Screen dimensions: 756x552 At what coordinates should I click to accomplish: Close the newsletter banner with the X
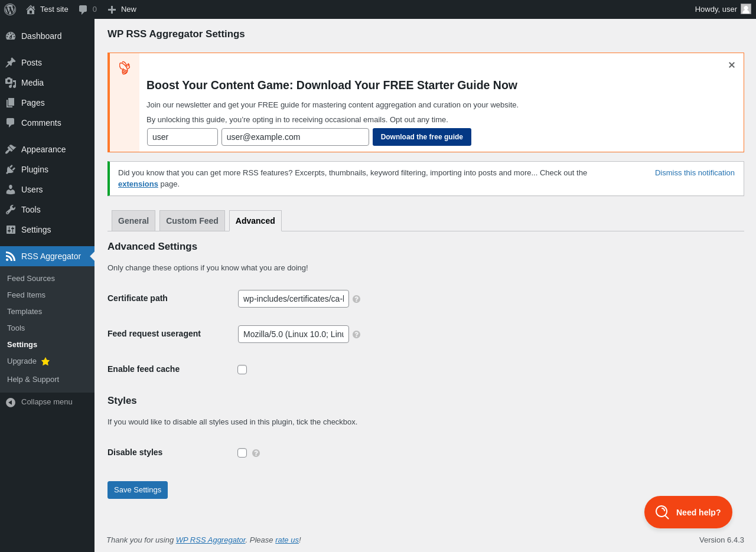pyautogui.click(x=731, y=65)
